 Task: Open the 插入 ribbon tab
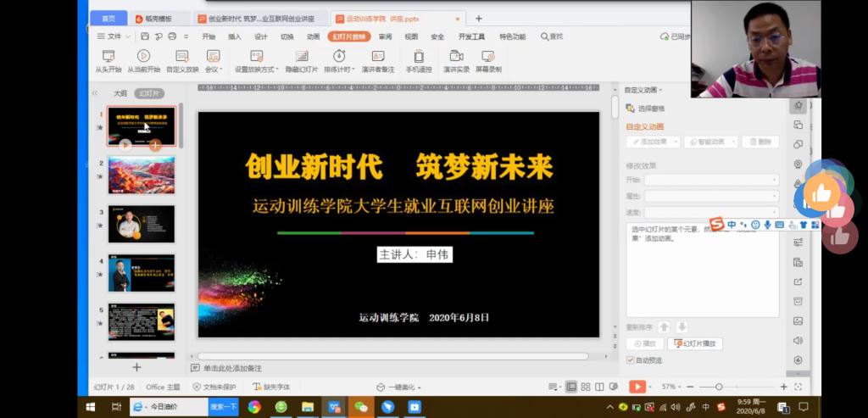(x=235, y=36)
